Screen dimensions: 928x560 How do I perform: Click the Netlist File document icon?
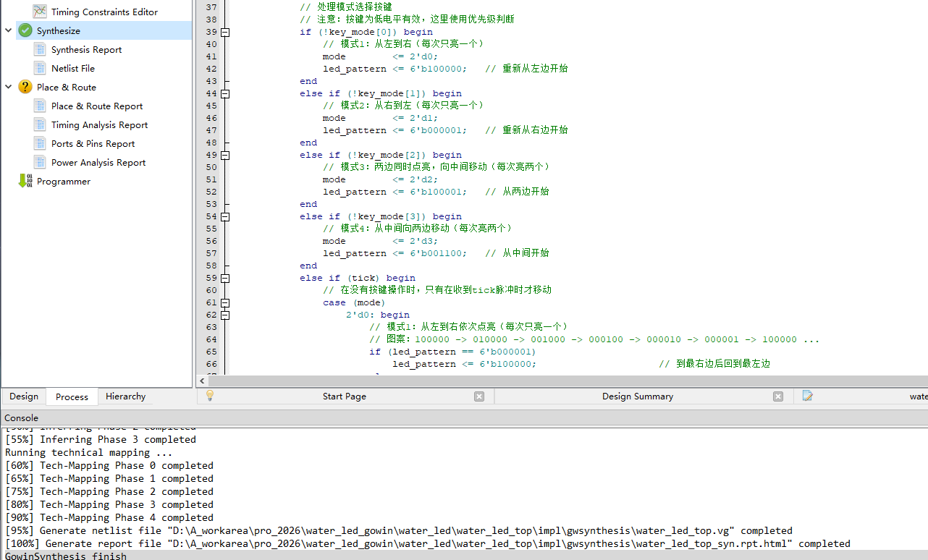[x=40, y=68]
